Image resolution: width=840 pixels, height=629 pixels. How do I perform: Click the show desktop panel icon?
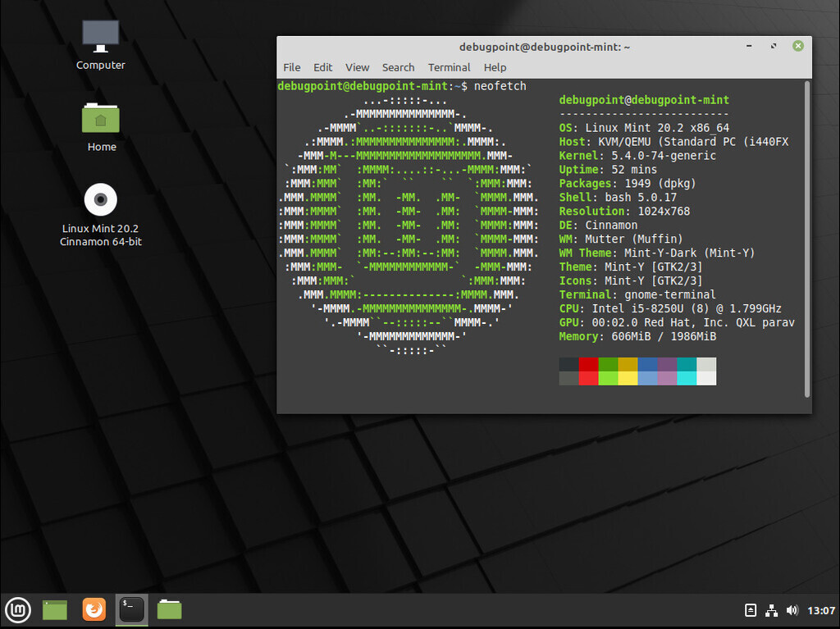click(55, 609)
